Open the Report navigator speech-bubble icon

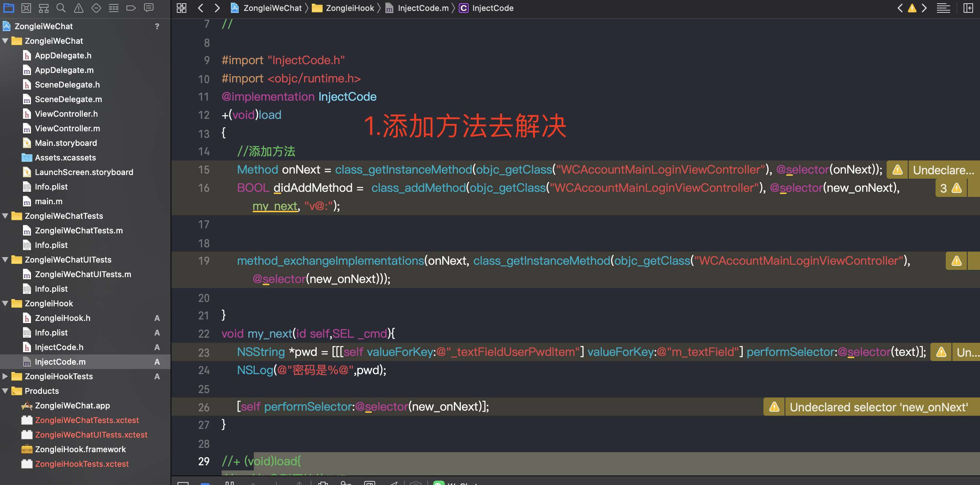click(x=149, y=8)
